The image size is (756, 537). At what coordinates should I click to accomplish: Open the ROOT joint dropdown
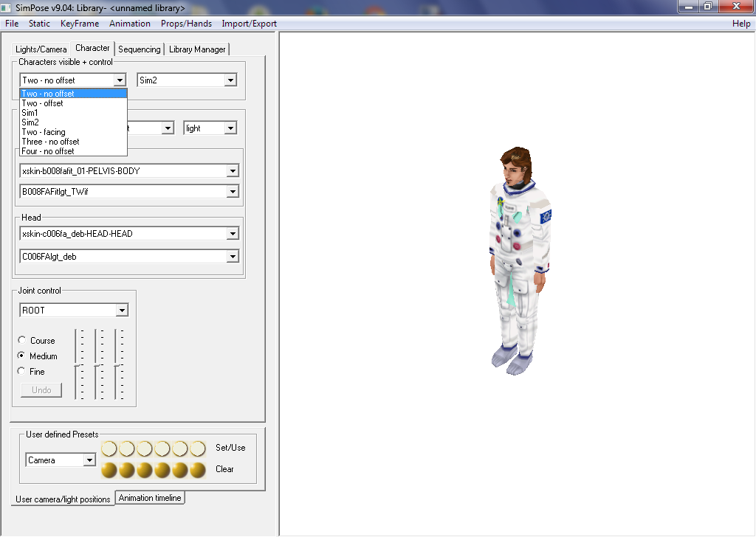point(122,311)
